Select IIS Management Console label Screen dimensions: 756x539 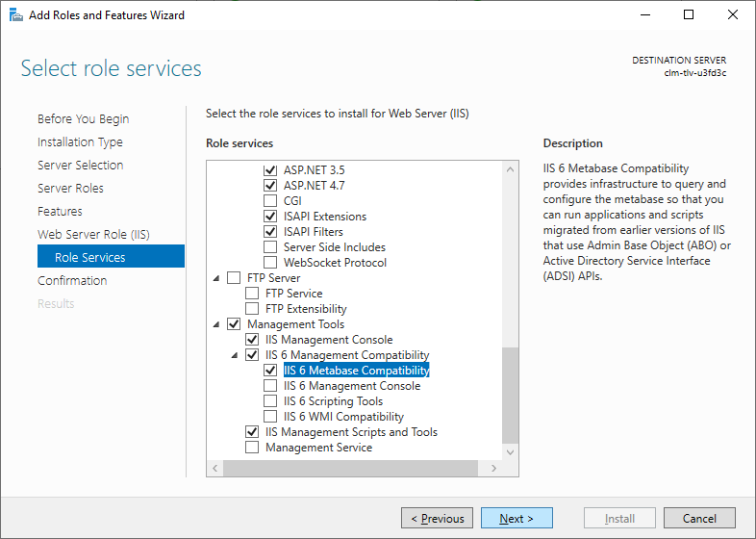coord(329,340)
